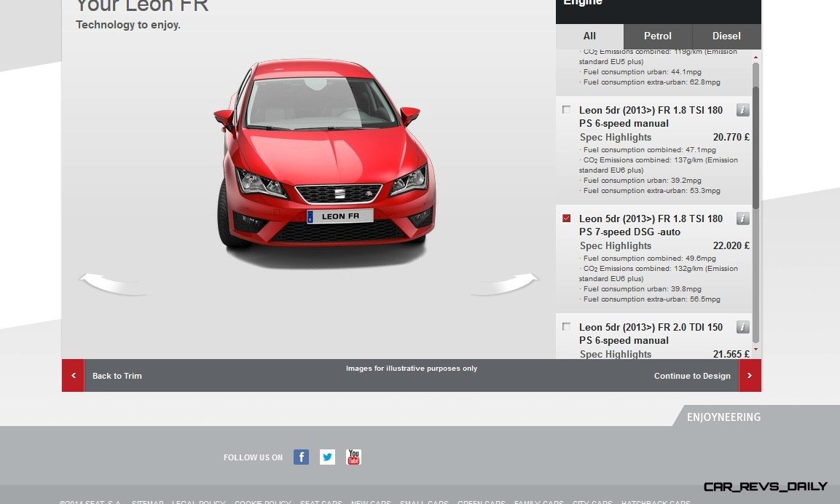Show info for 2.0 TDI 150 manual
Image resolution: width=840 pixels, height=504 pixels.
click(742, 327)
